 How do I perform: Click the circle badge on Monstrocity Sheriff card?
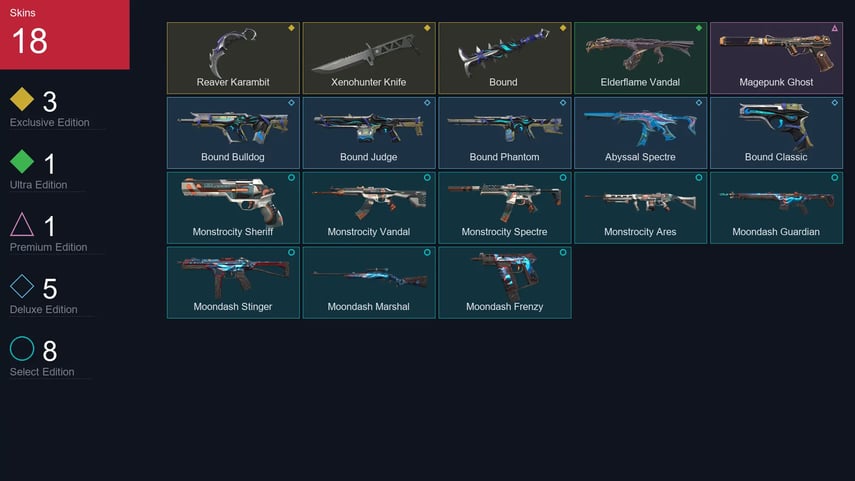(x=291, y=177)
